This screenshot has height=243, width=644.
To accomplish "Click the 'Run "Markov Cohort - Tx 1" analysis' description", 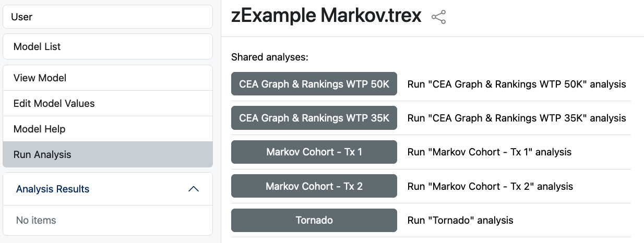I will pyautogui.click(x=490, y=152).
